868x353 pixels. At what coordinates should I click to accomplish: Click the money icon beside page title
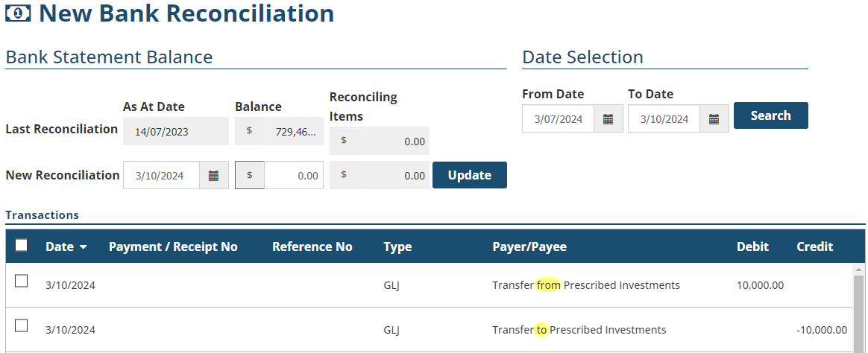point(18,13)
